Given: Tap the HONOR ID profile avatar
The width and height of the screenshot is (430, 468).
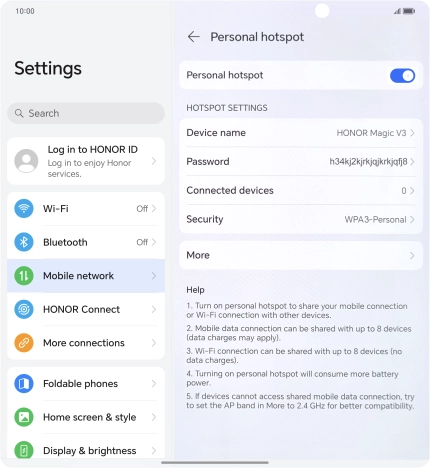Looking at the screenshot, I should (26, 161).
